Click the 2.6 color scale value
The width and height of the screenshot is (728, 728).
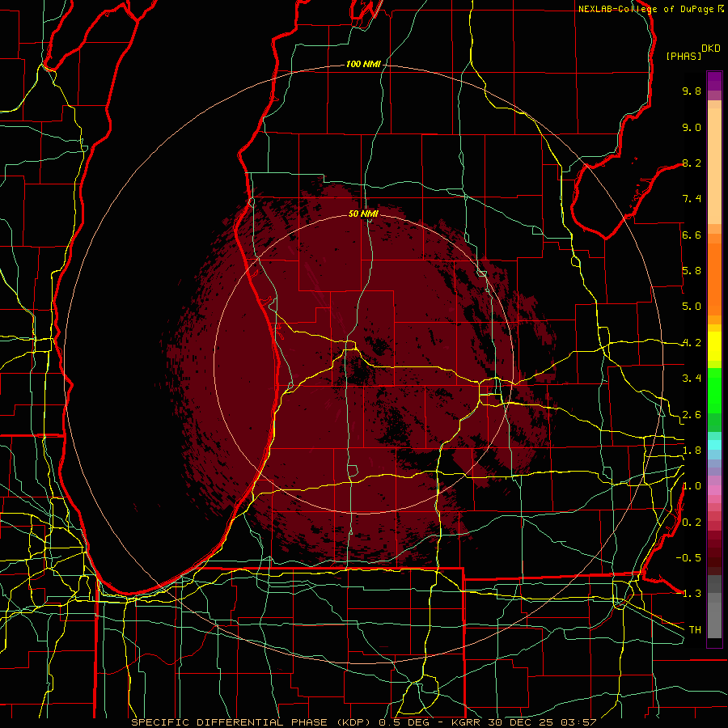(x=692, y=415)
